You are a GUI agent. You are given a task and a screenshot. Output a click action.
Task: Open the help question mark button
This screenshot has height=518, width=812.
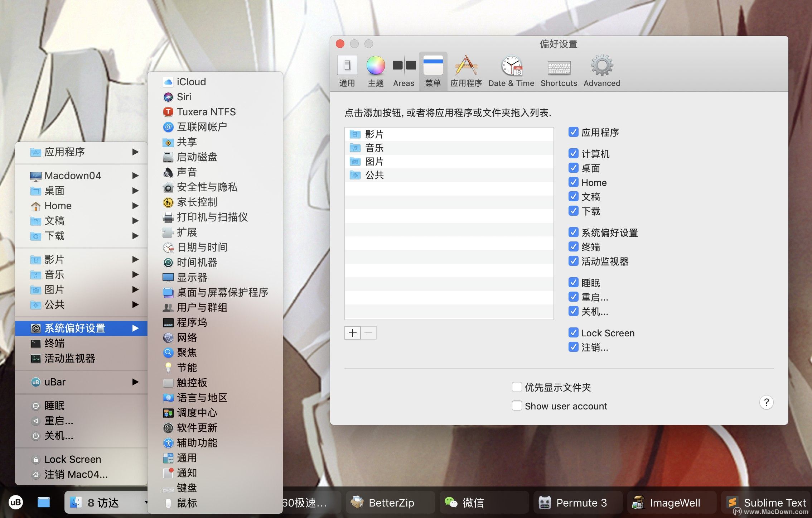766,402
